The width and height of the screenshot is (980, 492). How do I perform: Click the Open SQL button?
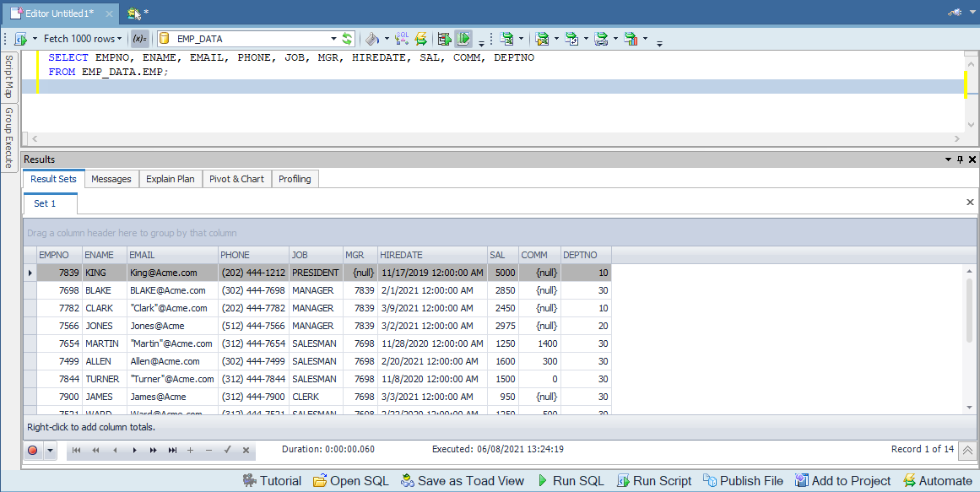pos(350,481)
